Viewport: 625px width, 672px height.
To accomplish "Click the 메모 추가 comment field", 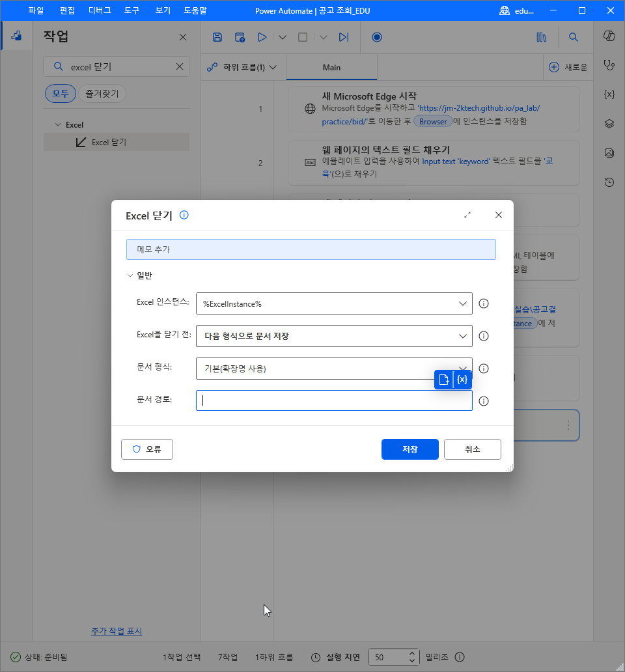I will pyautogui.click(x=311, y=249).
